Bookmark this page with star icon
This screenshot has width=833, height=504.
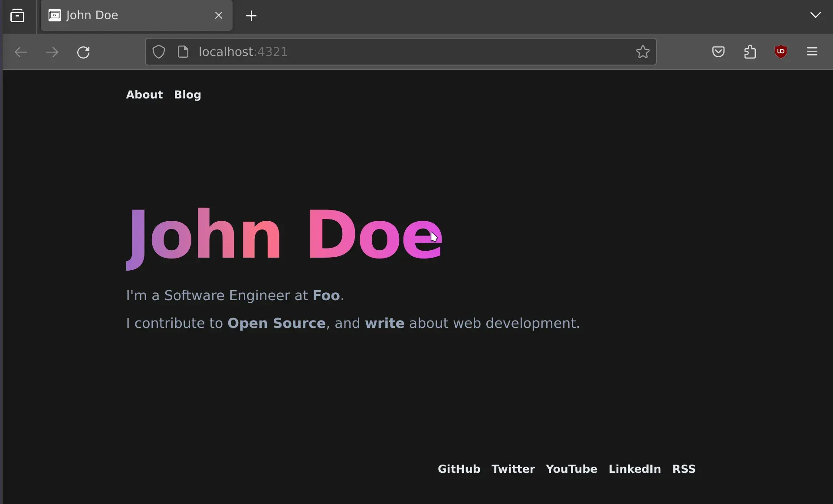(x=643, y=52)
